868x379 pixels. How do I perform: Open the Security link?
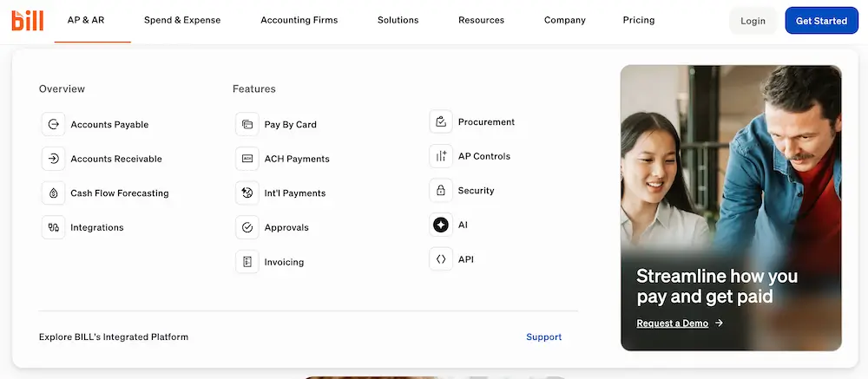pos(476,190)
